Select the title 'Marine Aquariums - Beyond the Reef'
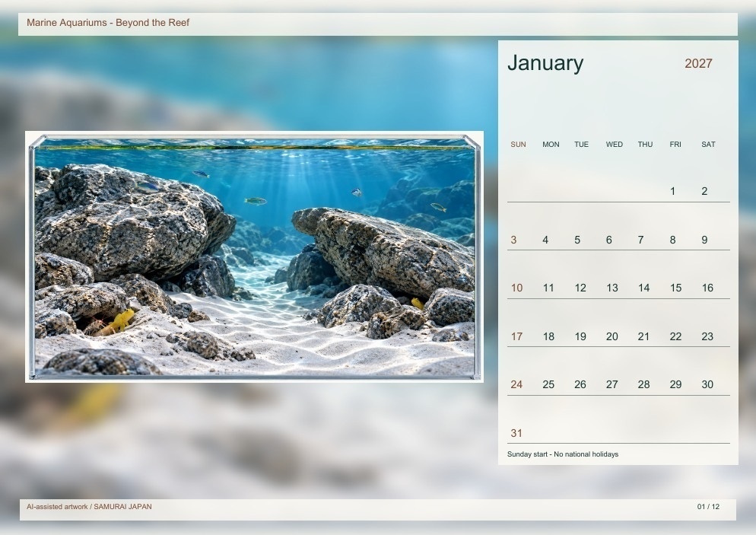The image size is (756, 535). click(108, 23)
